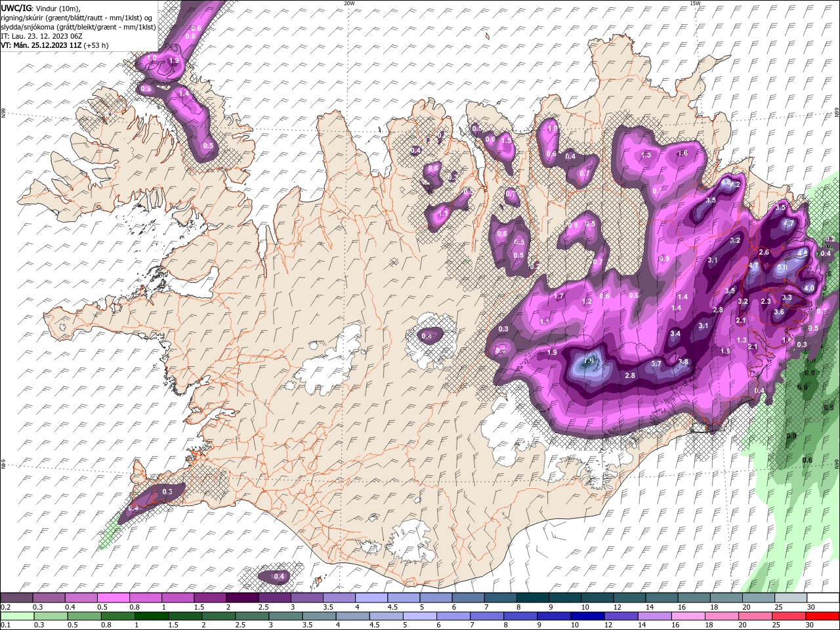Click the '4.0' precipitation value on the map

[x=809, y=288]
